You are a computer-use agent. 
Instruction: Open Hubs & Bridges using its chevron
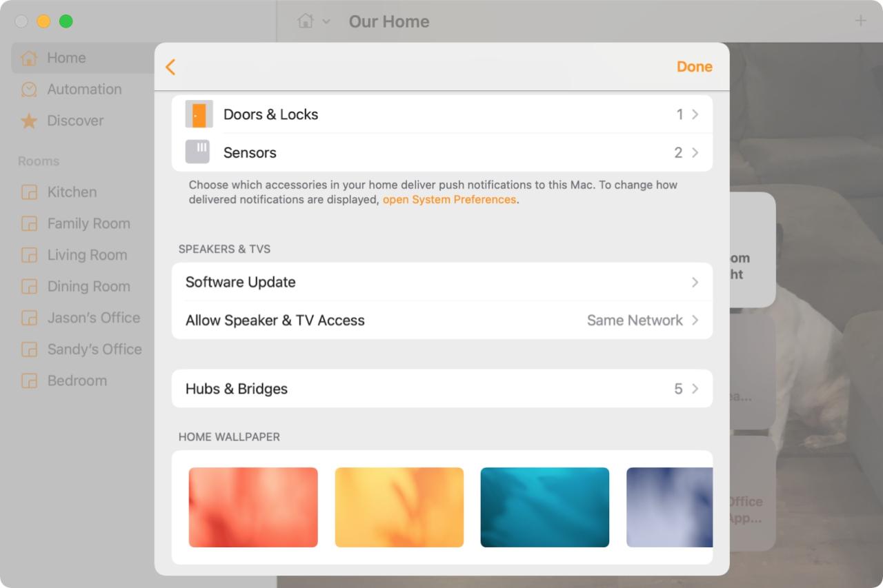(x=695, y=389)
